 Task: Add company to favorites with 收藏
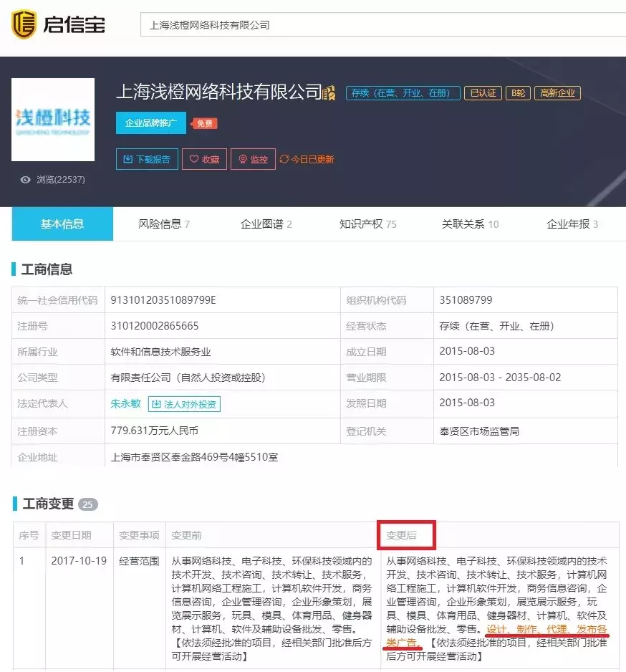click(204, 159)
